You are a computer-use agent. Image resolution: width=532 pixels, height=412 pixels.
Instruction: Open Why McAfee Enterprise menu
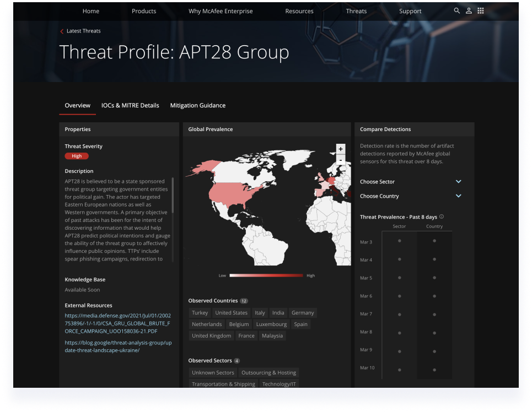tap(221, 11)
